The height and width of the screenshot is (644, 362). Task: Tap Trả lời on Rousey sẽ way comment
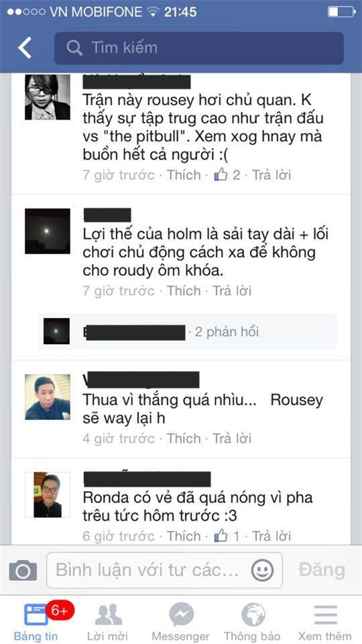[x=232, y=438]
